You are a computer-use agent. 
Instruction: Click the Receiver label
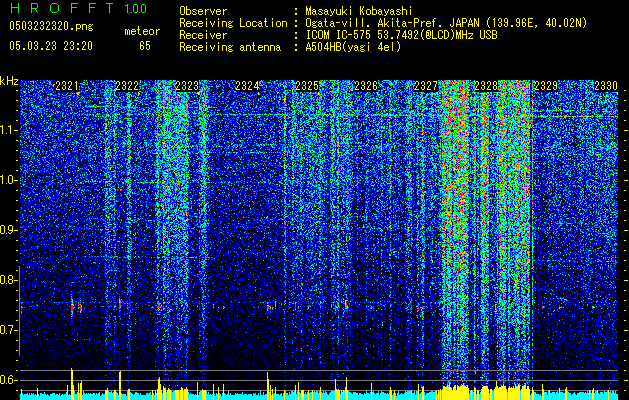tap(203, 35)
